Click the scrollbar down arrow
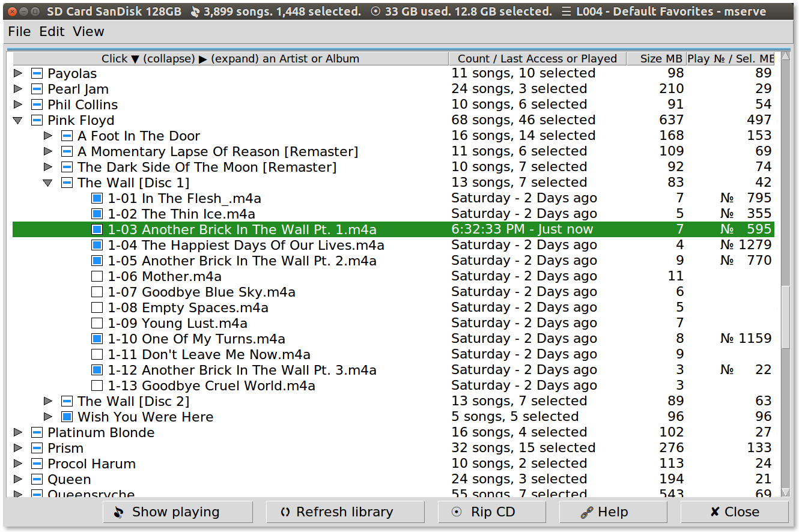The height and width of the screenshot is (532, 799). (785, 492)
